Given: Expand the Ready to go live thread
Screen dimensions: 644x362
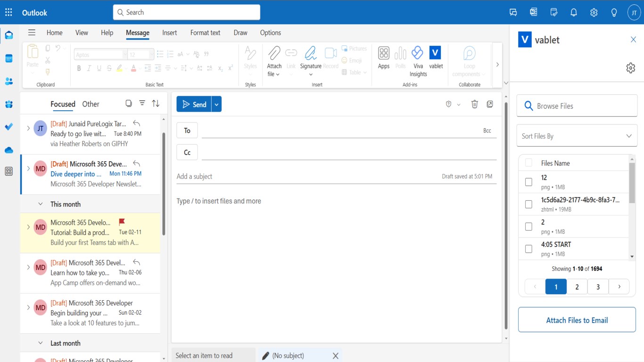Looking at the screenshot, I should pos(28,128).
